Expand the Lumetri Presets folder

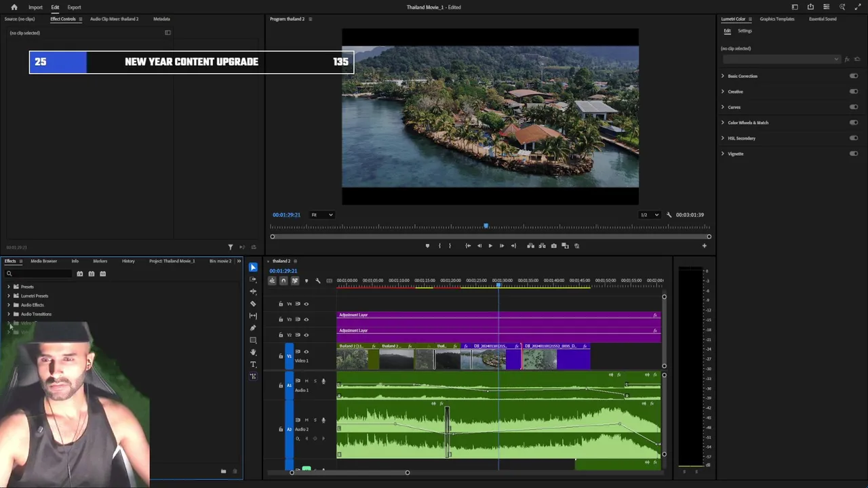coord(9,296)
